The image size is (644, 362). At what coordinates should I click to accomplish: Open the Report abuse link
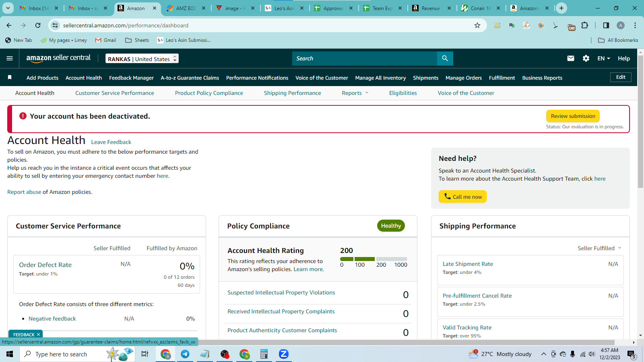pyautogui.click(x=24, y=192)
